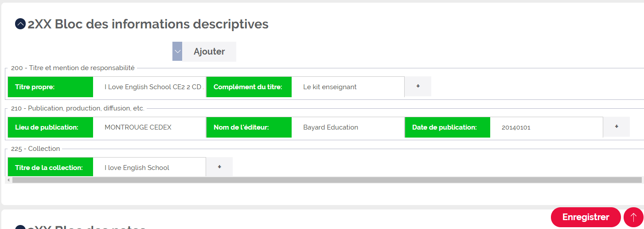Edit the Nom de l'éditeur field
The height and width of the screenshot is (229, 644).
pyautogui.click(x=348, y=127)
